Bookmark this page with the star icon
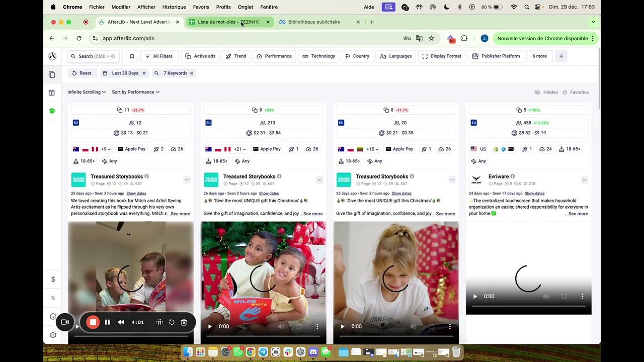Viewport: 644px width, 362px height. 431,38
